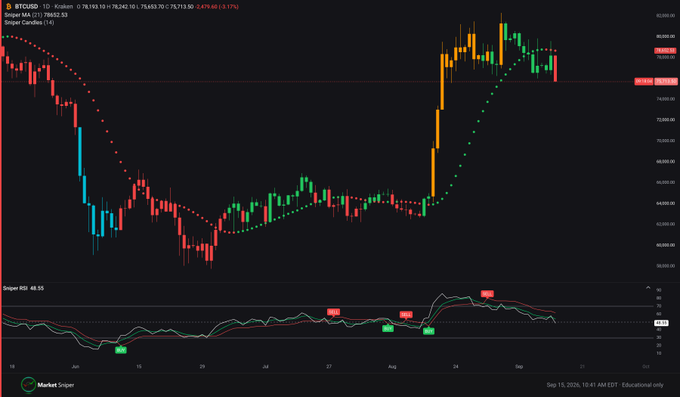The image size is (680, 397).
Task: Click the 29 date on the time axis
Action: point(202,367)
